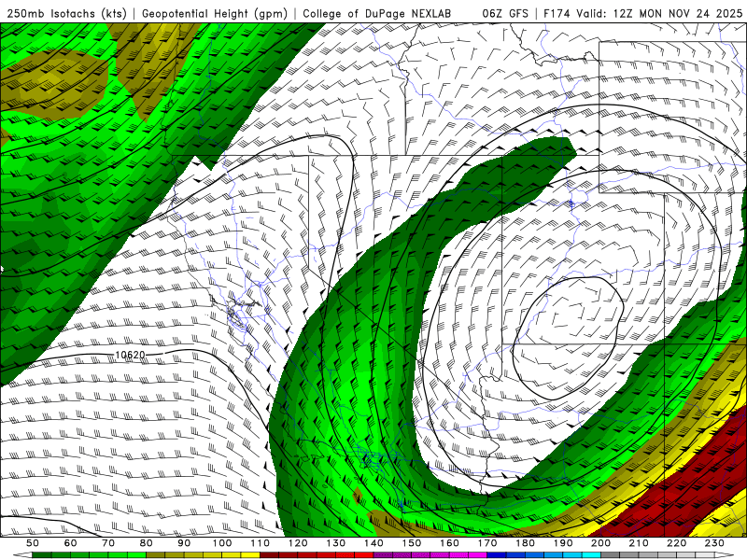Image resolution: width=747 pixels, height=560 pixels.
Task: Click the '06Z GFS' model run text
Action: 505,14
